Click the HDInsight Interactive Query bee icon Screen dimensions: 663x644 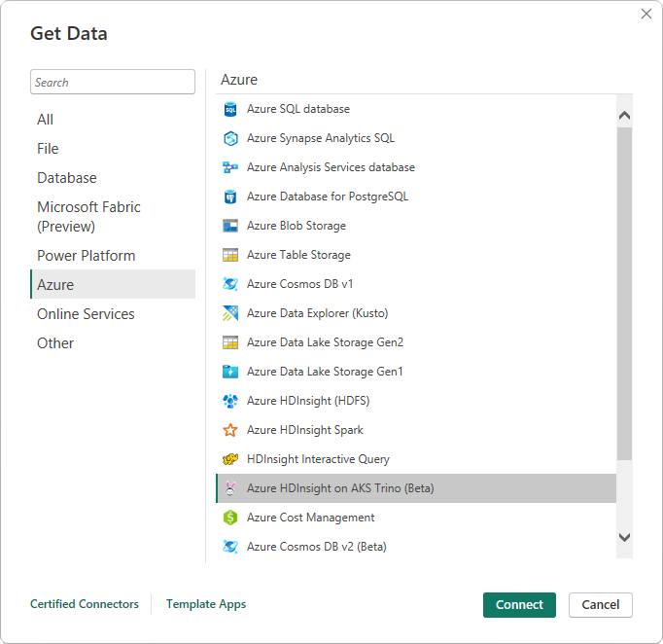230,459
